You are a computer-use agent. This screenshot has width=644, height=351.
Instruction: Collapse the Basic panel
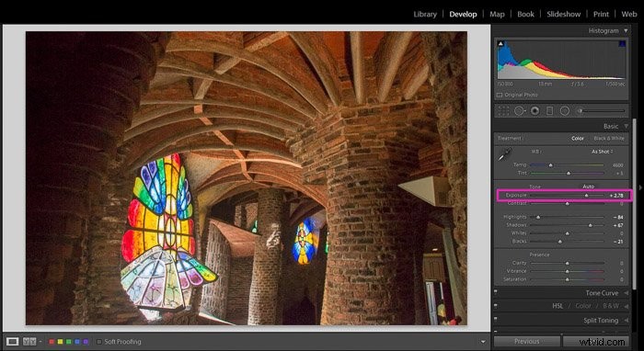pos(626,126)
